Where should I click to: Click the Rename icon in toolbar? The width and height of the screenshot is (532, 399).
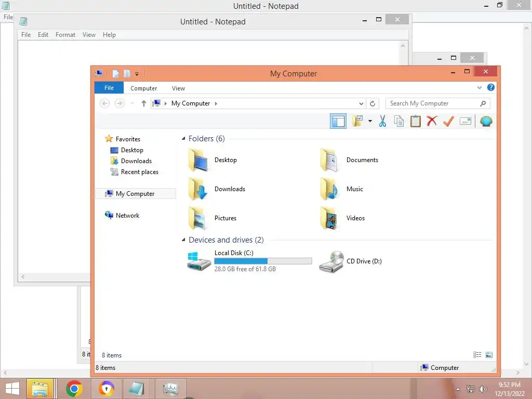465,121
